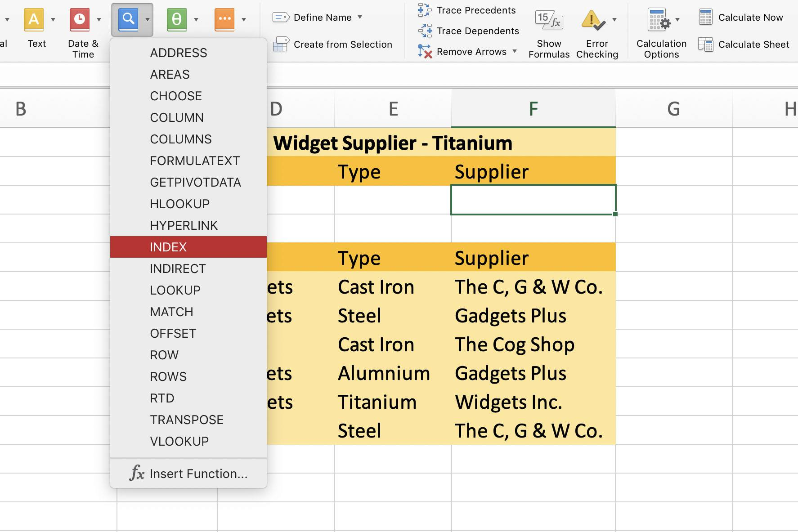This screenshot has width=798, height=532.
Task: Expand the Define Name dropdown arrow
Action: (360, 17)
